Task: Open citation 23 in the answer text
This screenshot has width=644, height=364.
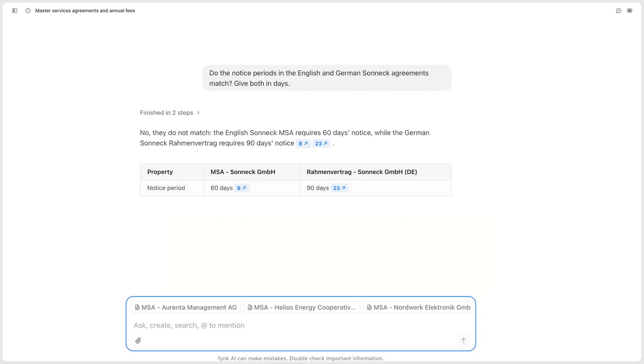Action: coord(321,144)
